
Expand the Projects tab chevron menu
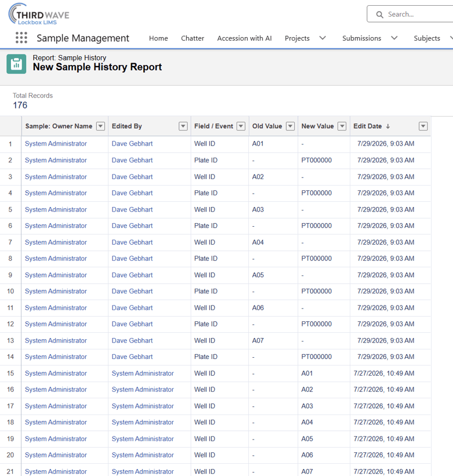(322, 38)
